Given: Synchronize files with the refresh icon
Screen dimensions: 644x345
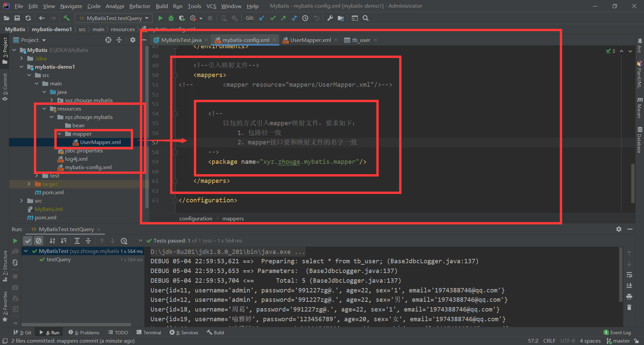Looking at the screenshot, I should 28,18.
